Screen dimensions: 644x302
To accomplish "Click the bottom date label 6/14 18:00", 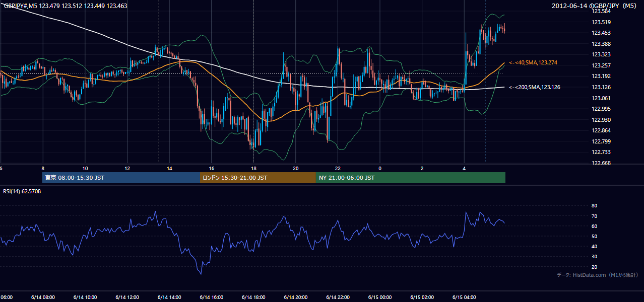I will point(253,297).
